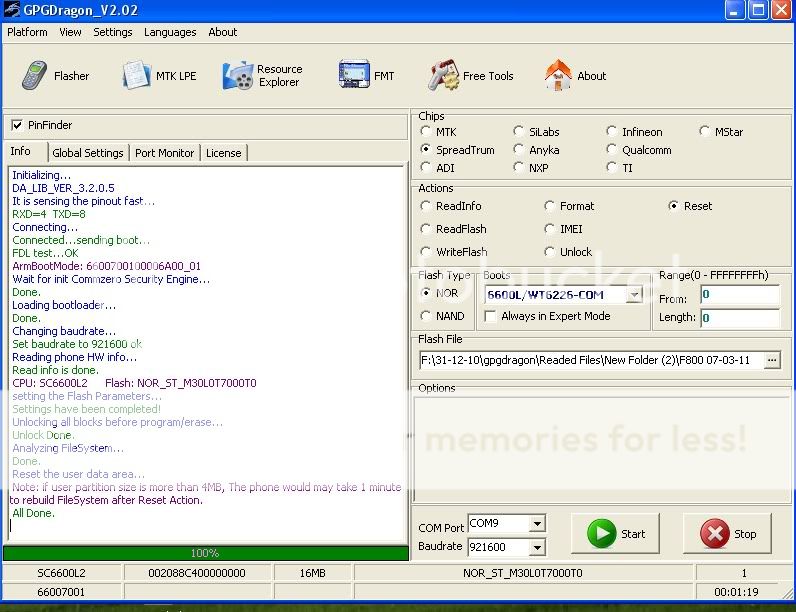Choose the ReadFlash action
Screen dimensions: 796x612
pos(426,229)
